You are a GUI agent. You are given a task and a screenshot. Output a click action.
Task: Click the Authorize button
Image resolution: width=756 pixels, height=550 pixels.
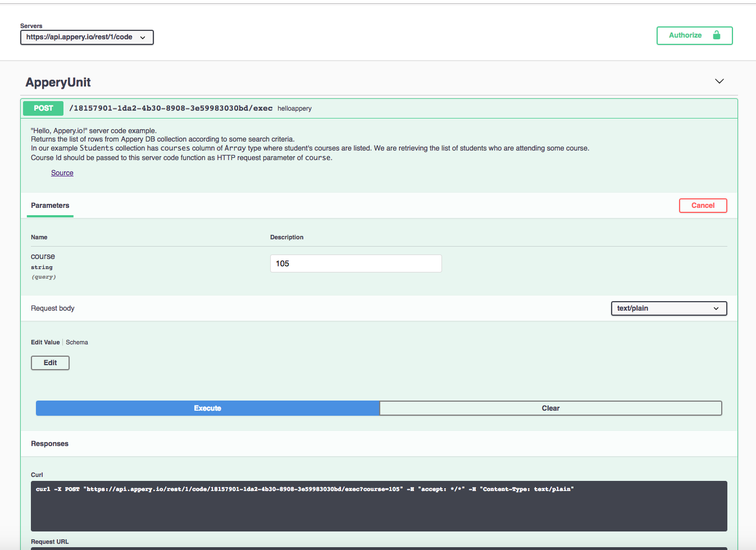pos(694,35)
